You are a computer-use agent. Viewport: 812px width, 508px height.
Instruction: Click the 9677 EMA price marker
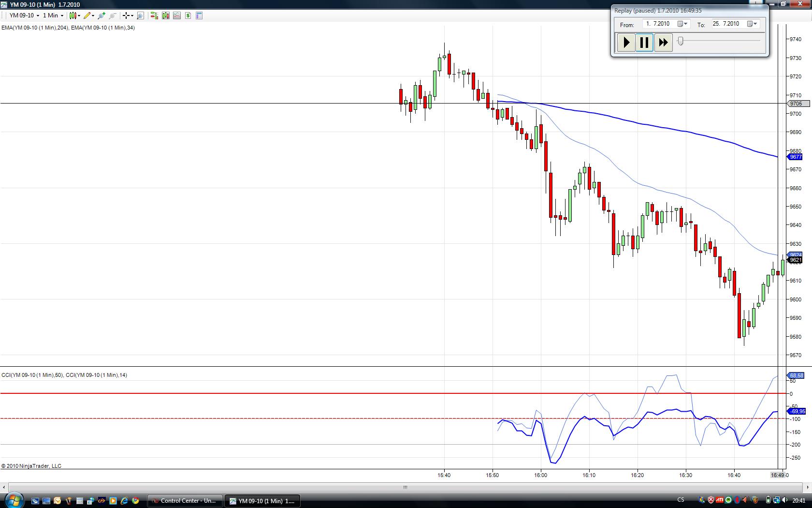click(x=796, y=157)
